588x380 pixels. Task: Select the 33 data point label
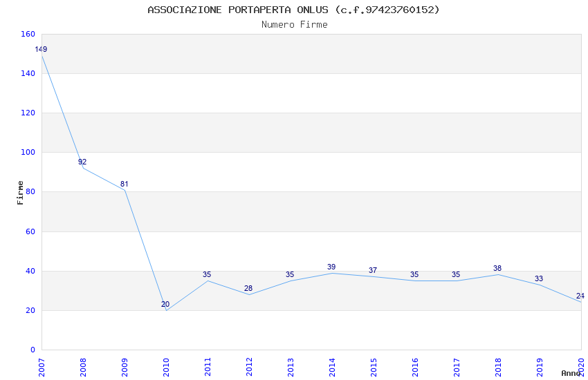click(x=539, y=279)
